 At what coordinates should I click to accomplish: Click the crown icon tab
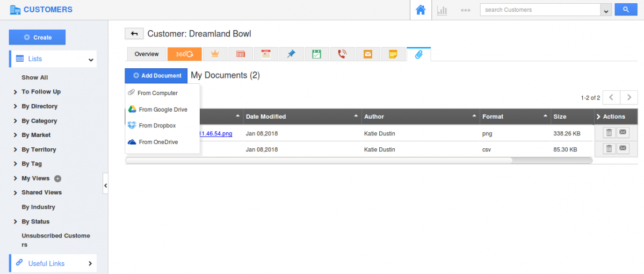pyautogui.click(x=215, y=54)
